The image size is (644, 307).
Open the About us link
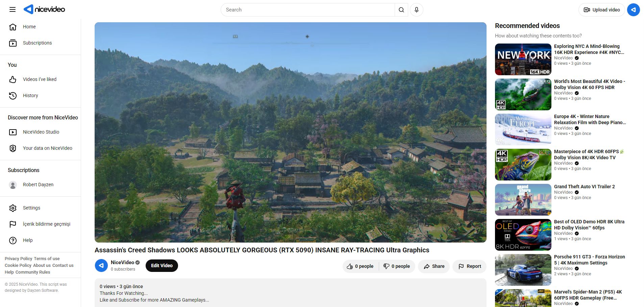tap(42, 266)
